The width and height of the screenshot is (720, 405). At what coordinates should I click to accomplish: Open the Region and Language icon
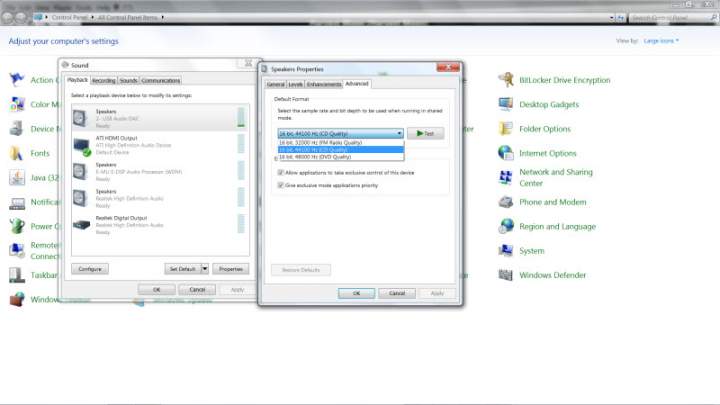[506, 226]
